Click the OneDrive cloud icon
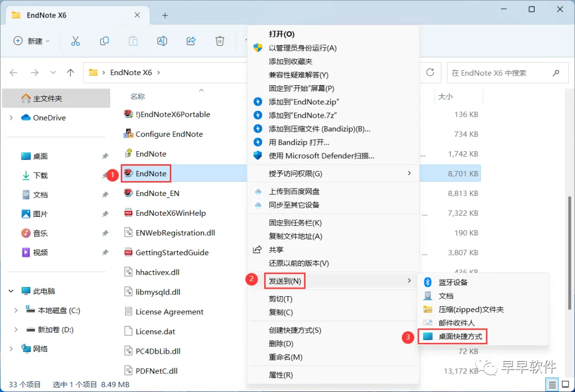The height and width of the screenshot is (392, 575). [x=26, y=117]
